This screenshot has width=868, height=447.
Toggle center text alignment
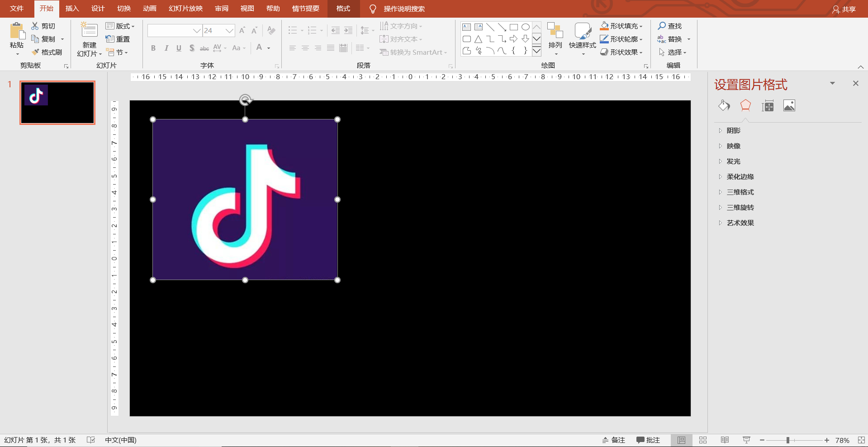point(305,48)
